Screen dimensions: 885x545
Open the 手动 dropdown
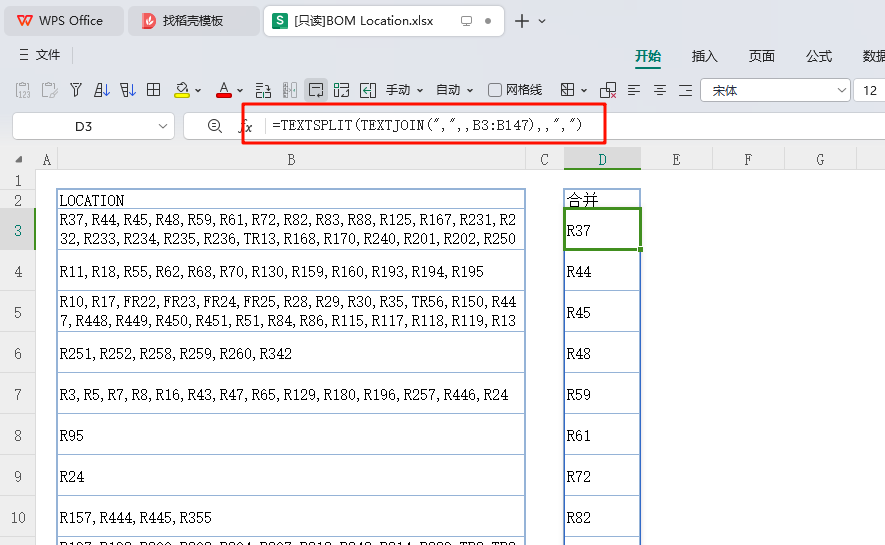pos(404,90)
